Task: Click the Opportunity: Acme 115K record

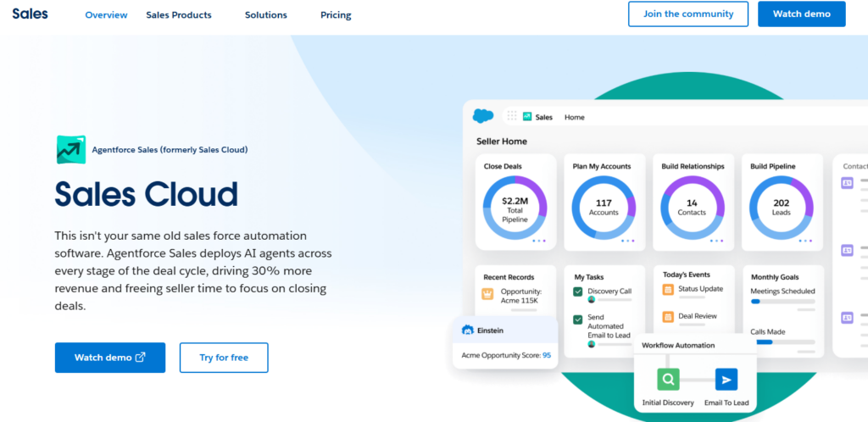Action: click(521, 296)
